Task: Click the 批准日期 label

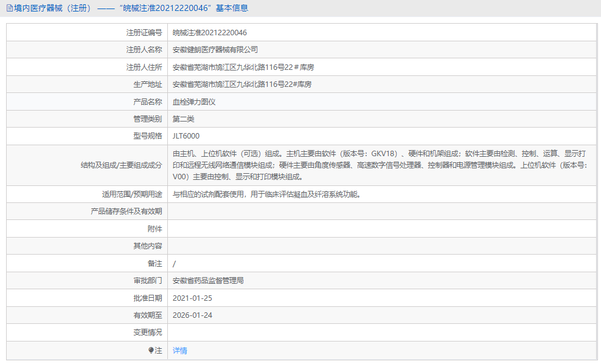Action: tap(148, 298)
